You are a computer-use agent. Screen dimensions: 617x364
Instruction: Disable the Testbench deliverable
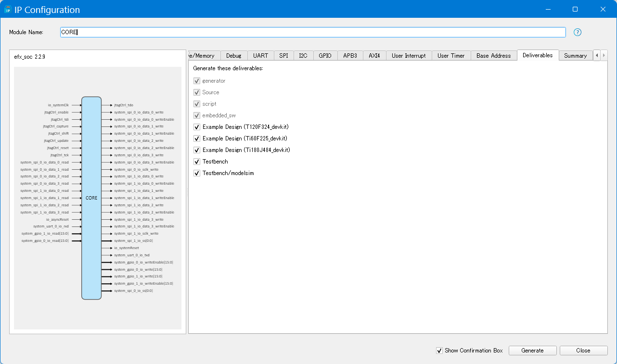[197, 162]
